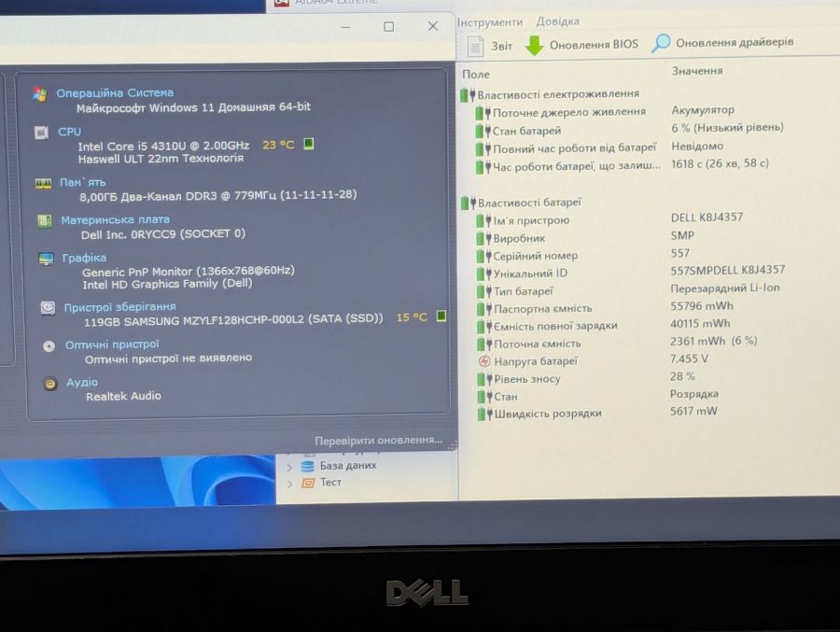
Task: Click the value 40115 mWh
Action: 700,324
